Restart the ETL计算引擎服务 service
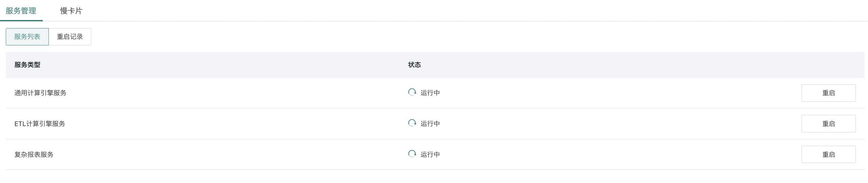 (828, 124)
